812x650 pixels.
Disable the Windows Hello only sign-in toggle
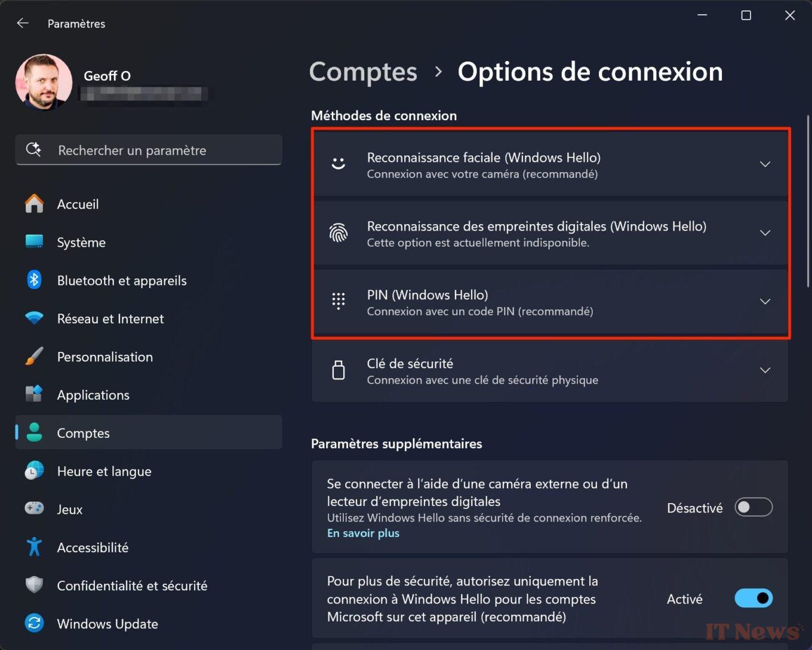tap(753, 598)
